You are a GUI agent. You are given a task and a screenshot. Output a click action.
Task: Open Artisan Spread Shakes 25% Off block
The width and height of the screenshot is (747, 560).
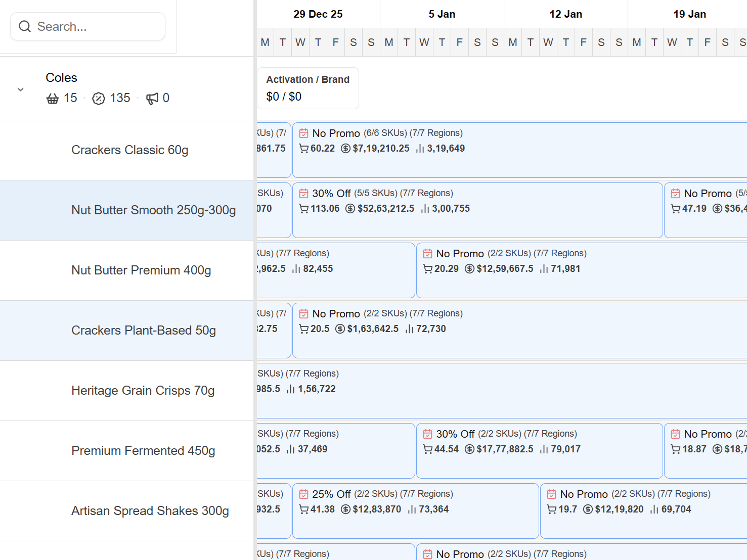(416, 511)
